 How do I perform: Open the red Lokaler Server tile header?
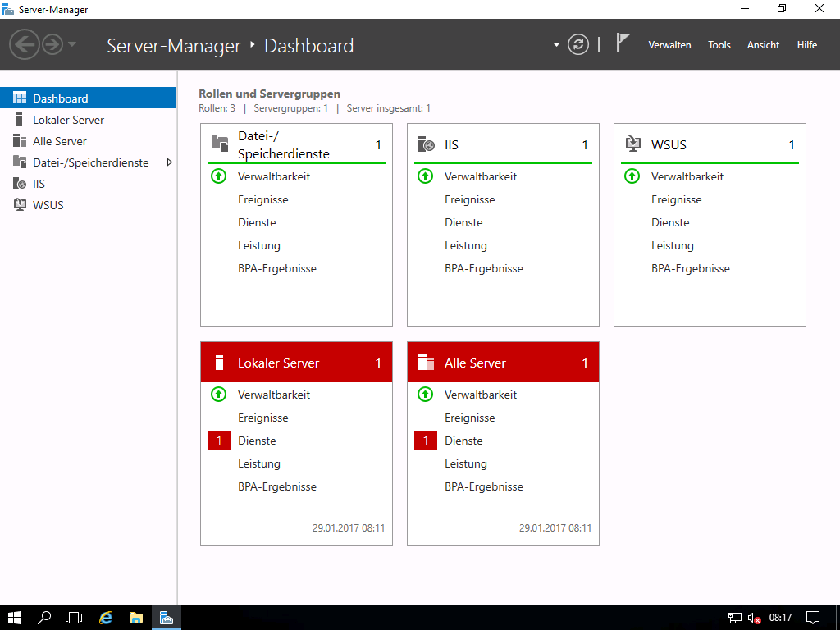296,363
